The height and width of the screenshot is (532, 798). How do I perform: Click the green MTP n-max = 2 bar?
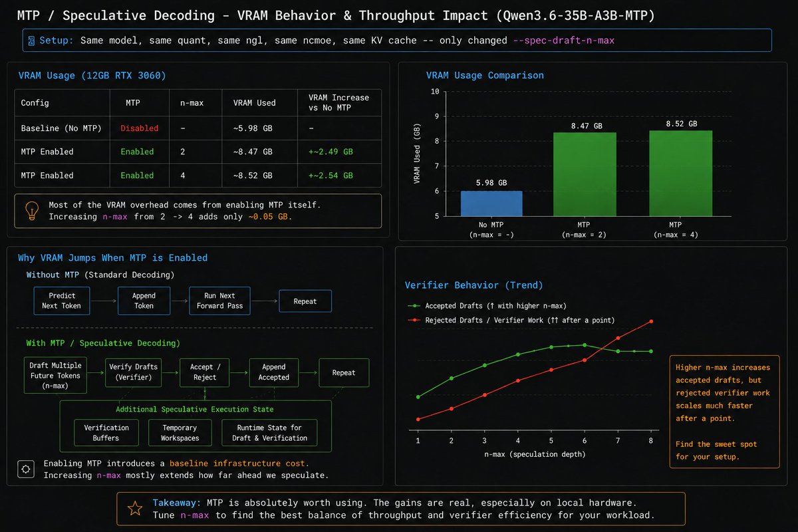click(x=585, y=174)
